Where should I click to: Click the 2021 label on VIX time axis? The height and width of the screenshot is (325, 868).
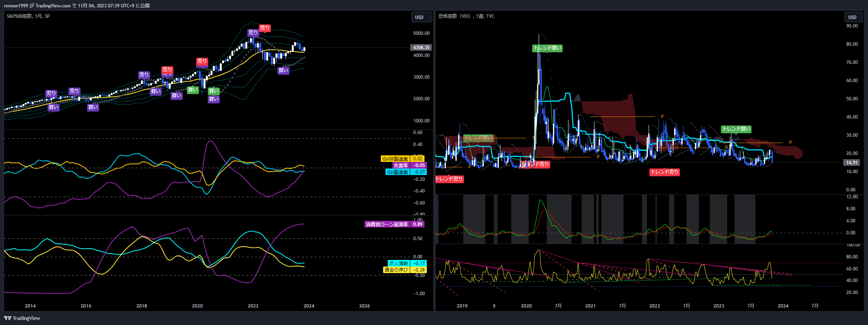591,306
